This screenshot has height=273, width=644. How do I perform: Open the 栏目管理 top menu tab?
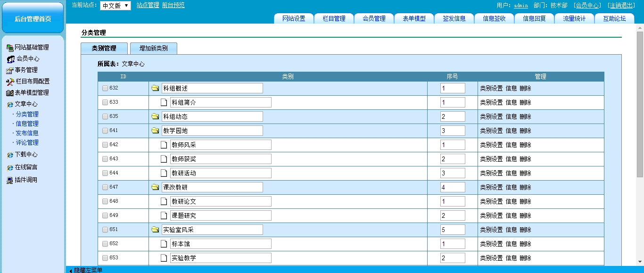(x=334, y=18)
